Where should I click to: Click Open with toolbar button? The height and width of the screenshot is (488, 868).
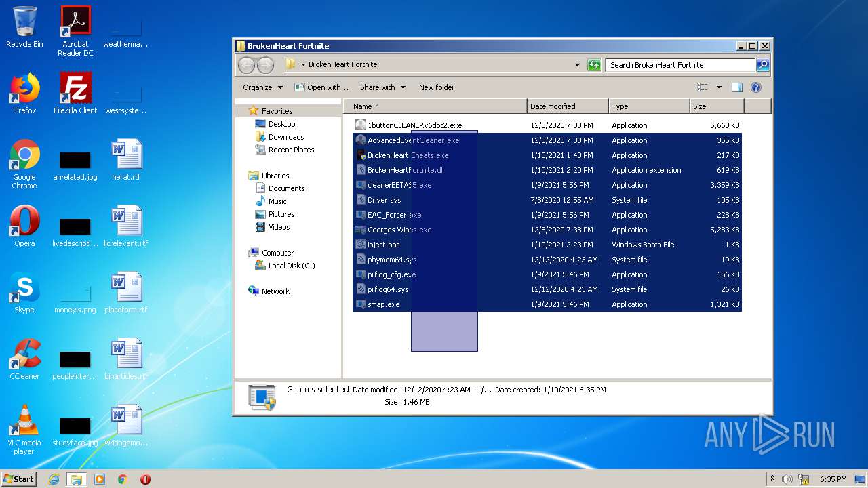321,87
